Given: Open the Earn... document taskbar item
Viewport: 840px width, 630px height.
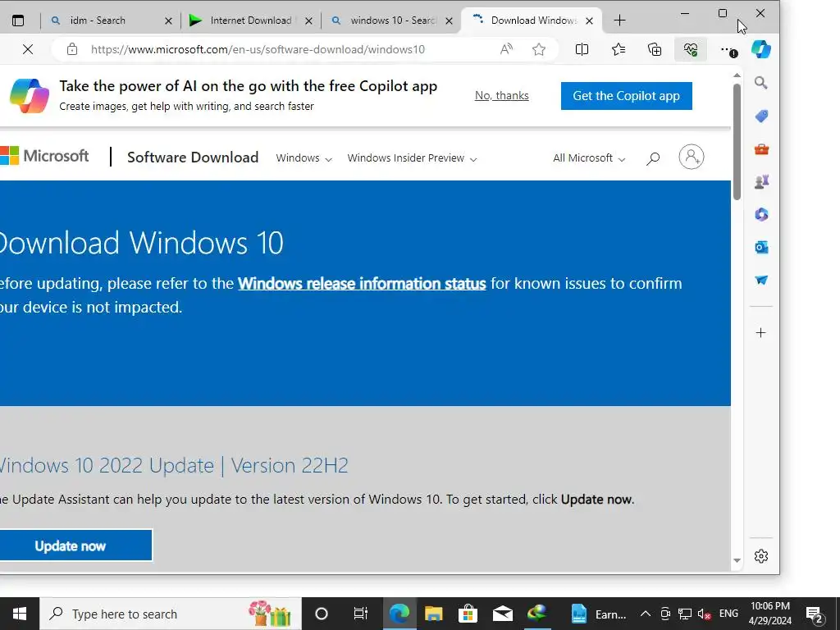Looking at the screenshot, I should tap(598, 614).
